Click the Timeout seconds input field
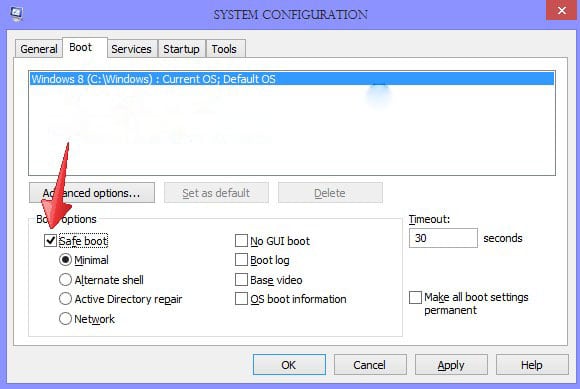The width and height of the screenshot is (580, 389). click(x=443, y=238)
